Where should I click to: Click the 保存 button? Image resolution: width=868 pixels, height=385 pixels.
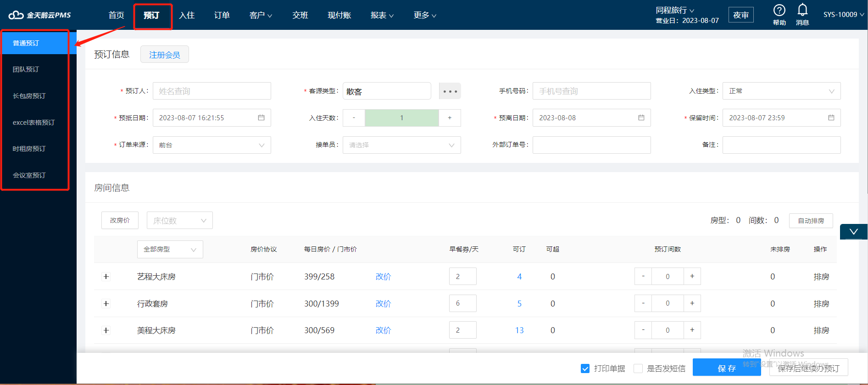727,368
